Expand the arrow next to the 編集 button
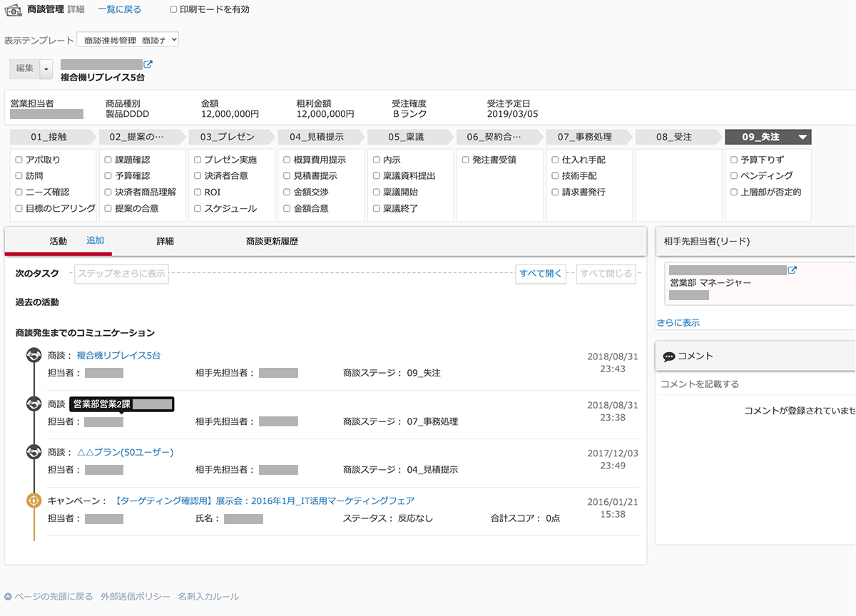 pyautogui.click(x=46, y=68)
